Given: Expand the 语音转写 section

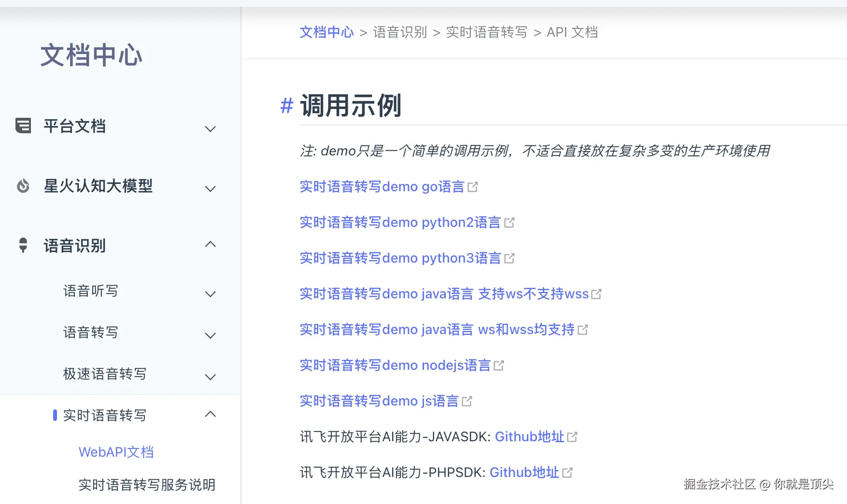Looking at the screenshot, I should click(210, 335).
